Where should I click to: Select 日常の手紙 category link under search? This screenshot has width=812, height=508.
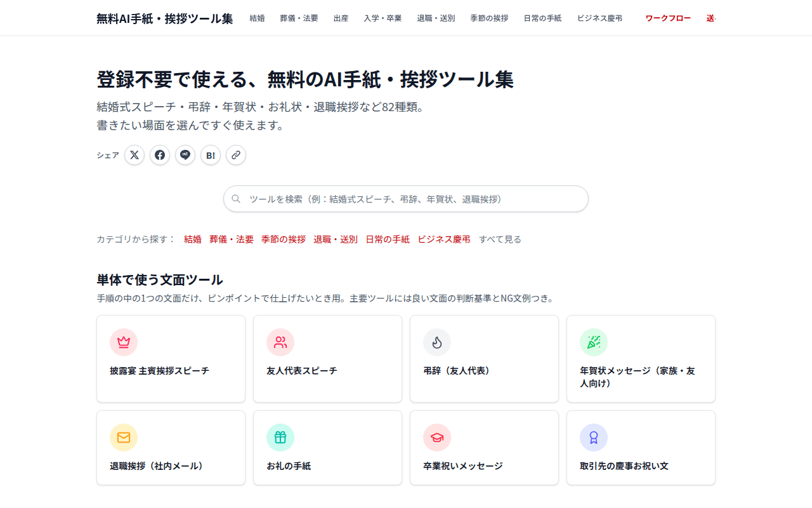click(x=388, y=239)
